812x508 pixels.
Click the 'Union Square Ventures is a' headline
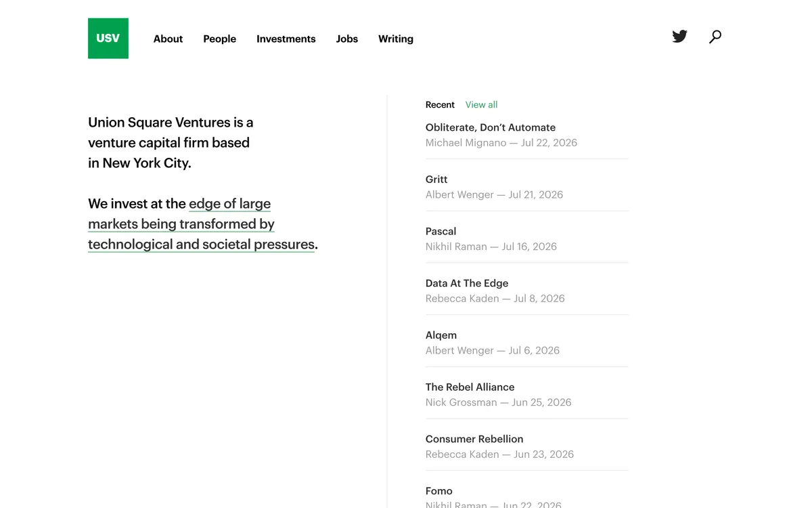coord(171,123)
